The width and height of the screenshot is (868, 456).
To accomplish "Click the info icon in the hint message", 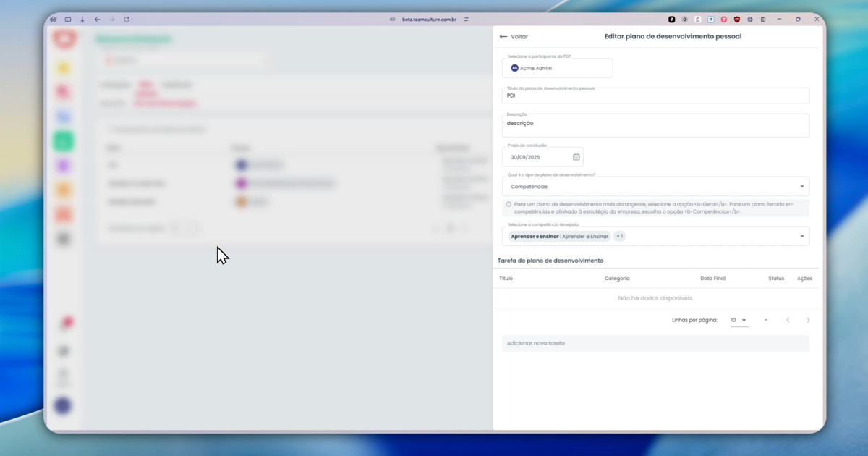I will 509,205.
